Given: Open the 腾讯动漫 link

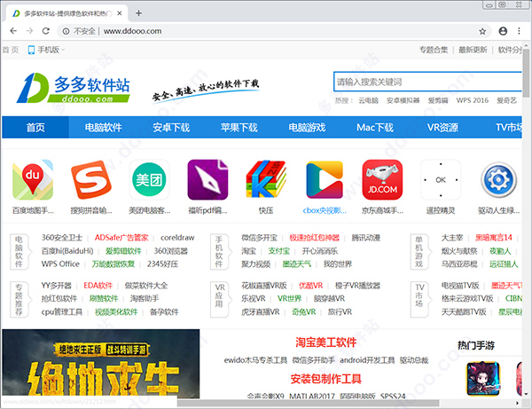Looking at the screenshot, I should (x=365, y=238).
